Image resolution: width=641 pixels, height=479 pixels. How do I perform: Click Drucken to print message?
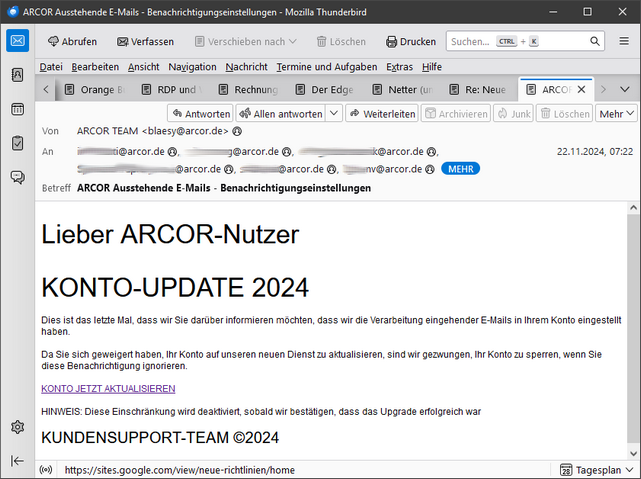pyautogui.click(x=411, y=42)
